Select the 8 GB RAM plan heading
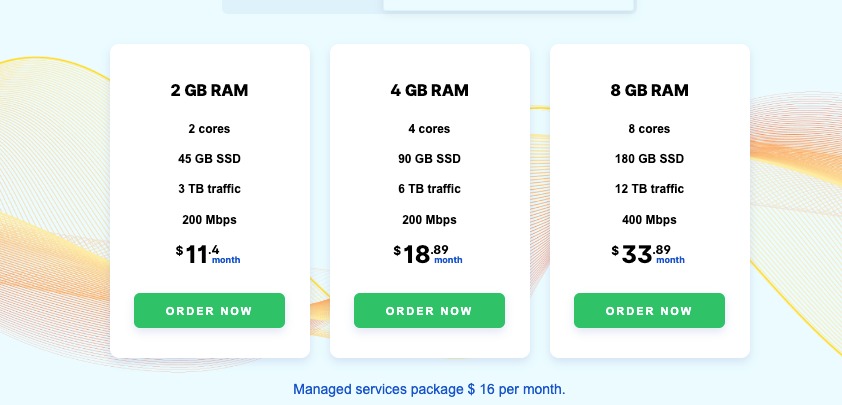The height and width of the screenshot is (405, 842). tap(649, 90)
